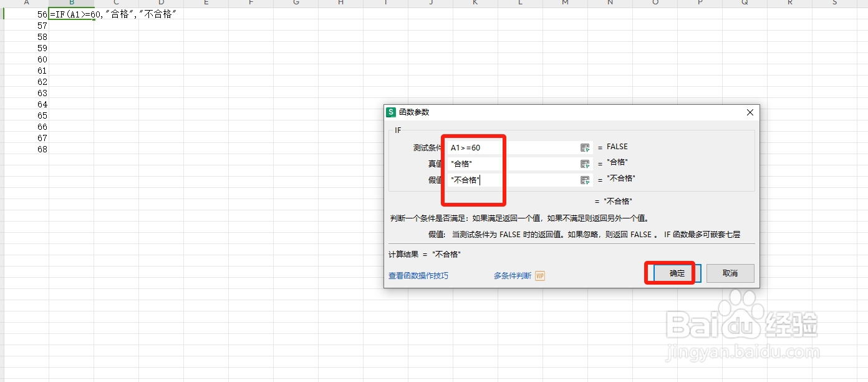Select the cell containing 64
868x382 pixels.
click(x=26, y=104)
